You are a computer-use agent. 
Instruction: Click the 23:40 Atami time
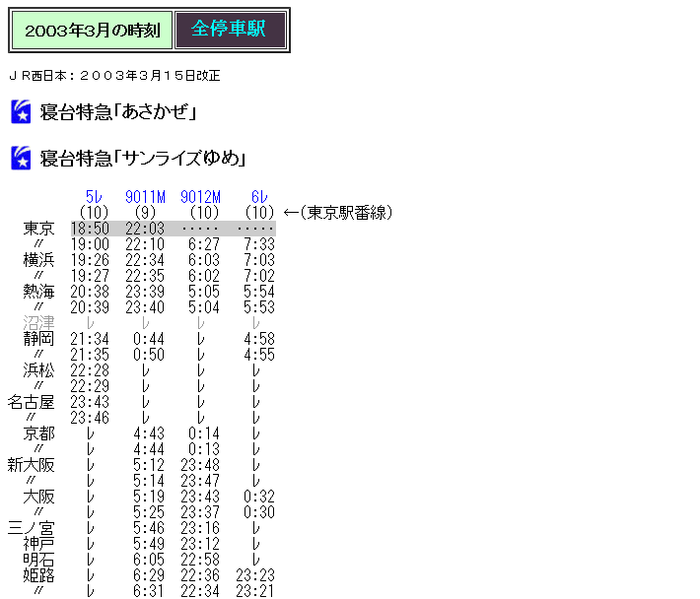(145, 306)
